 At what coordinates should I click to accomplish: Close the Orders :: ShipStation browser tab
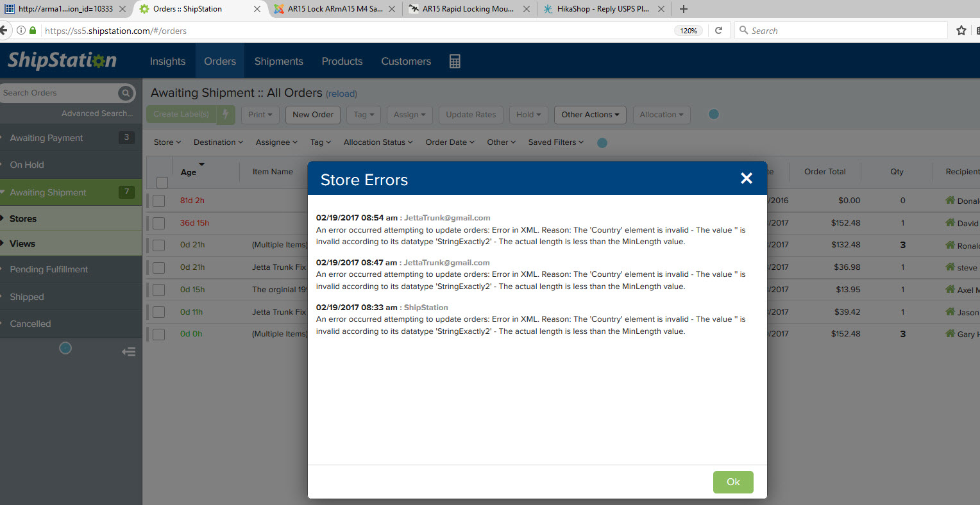(257, 9)
